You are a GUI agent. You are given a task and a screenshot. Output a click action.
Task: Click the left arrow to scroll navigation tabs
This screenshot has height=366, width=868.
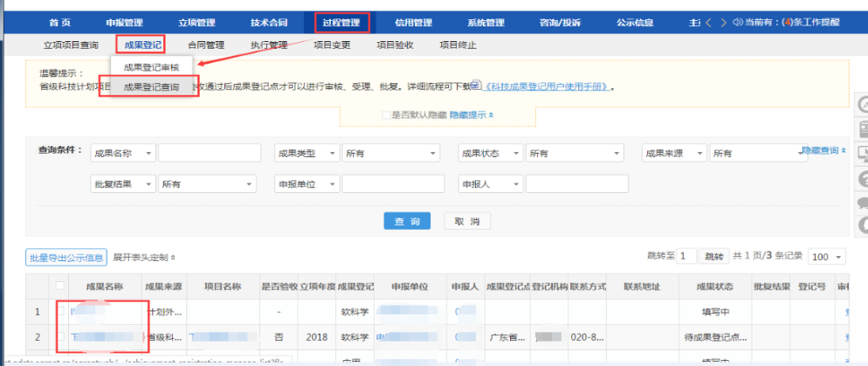pos(708,22)
